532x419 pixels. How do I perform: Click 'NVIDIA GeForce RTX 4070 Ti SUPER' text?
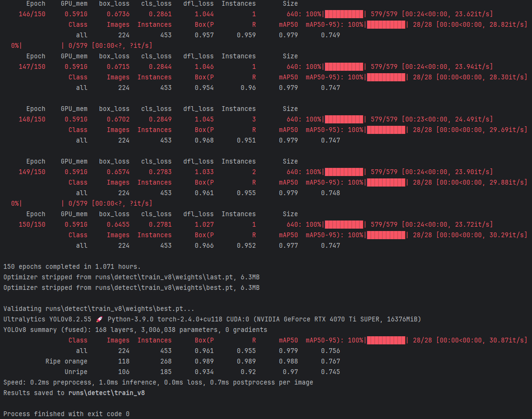(x=319, y=319)
